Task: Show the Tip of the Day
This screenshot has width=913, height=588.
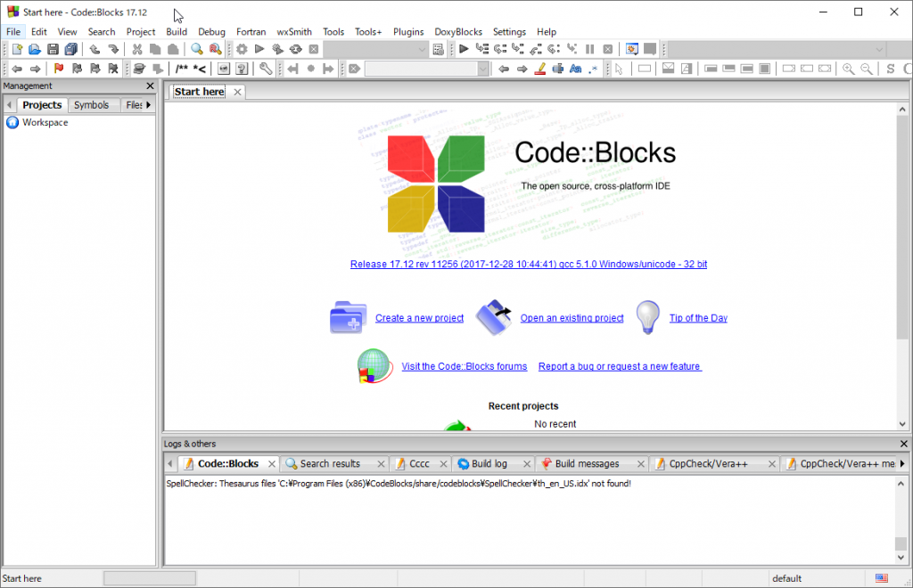Action: click(697, 318)
